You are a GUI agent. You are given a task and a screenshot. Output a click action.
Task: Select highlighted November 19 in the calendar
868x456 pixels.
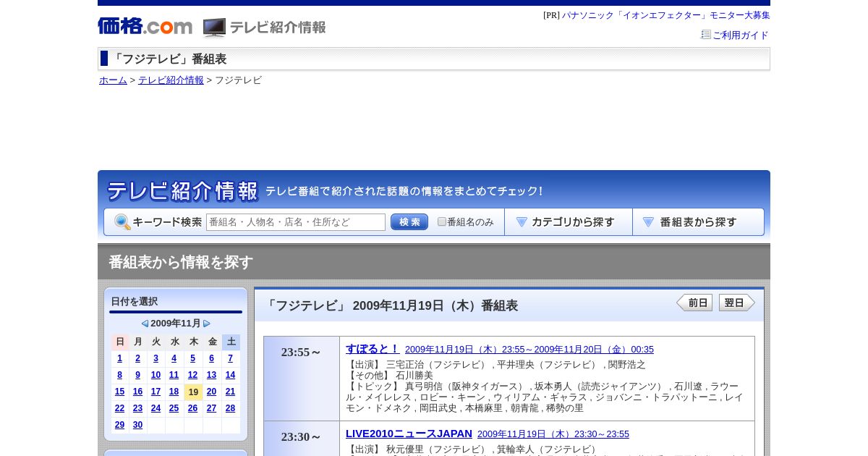[x=193, y=392]
